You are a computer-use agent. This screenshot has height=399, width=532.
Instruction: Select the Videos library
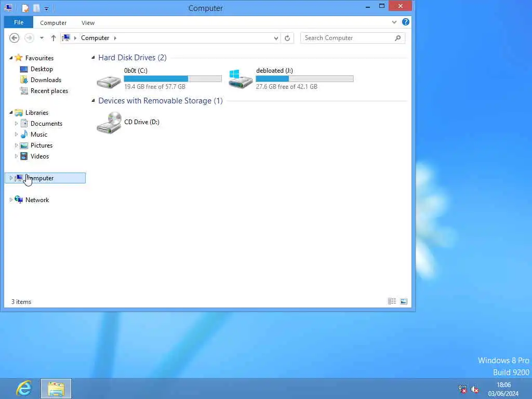pyautogui.click(x=39, y=156)
